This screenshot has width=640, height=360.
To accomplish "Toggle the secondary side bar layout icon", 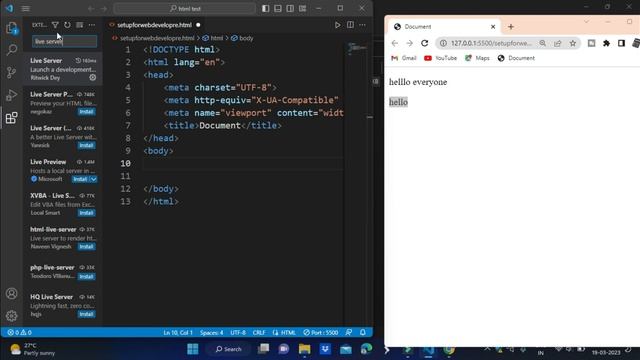I will 290,8.
